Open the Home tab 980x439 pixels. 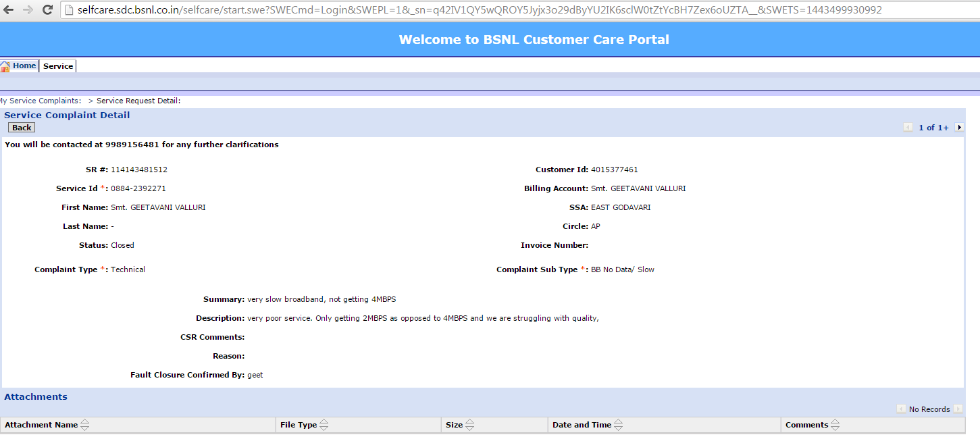(24, 66)
